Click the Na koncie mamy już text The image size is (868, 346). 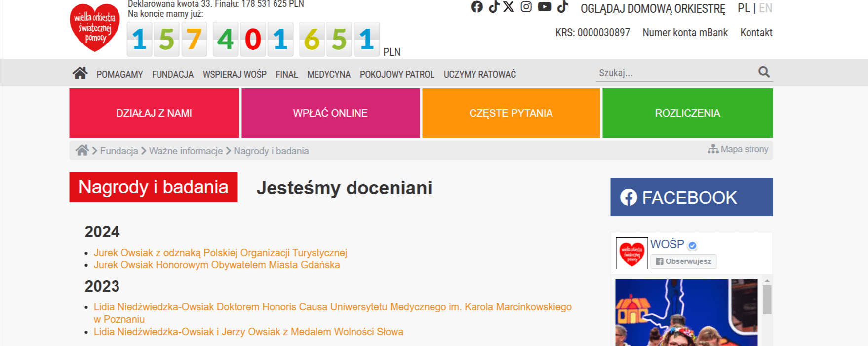tap(165, 14)
